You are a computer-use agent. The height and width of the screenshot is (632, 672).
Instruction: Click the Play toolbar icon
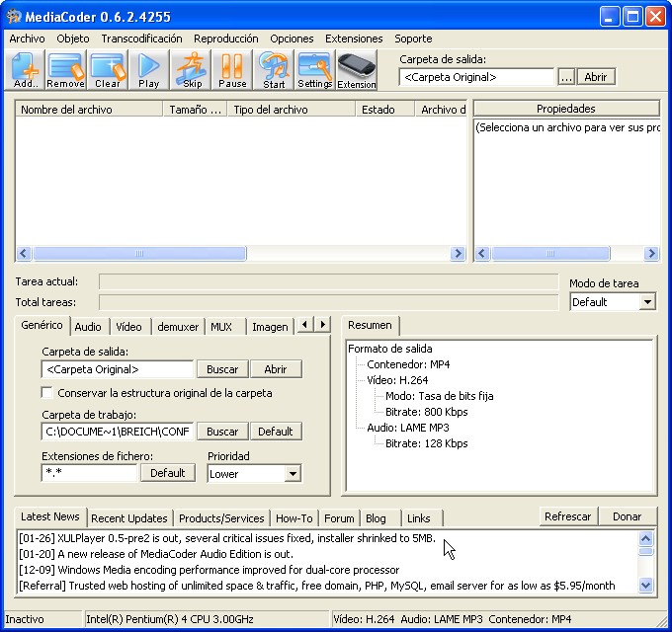pos(148,70)
